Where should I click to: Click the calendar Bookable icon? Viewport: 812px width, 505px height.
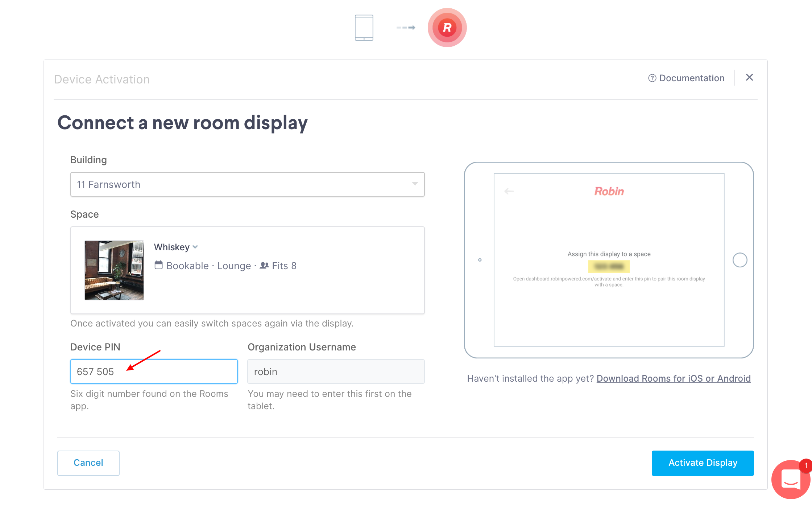158,265
